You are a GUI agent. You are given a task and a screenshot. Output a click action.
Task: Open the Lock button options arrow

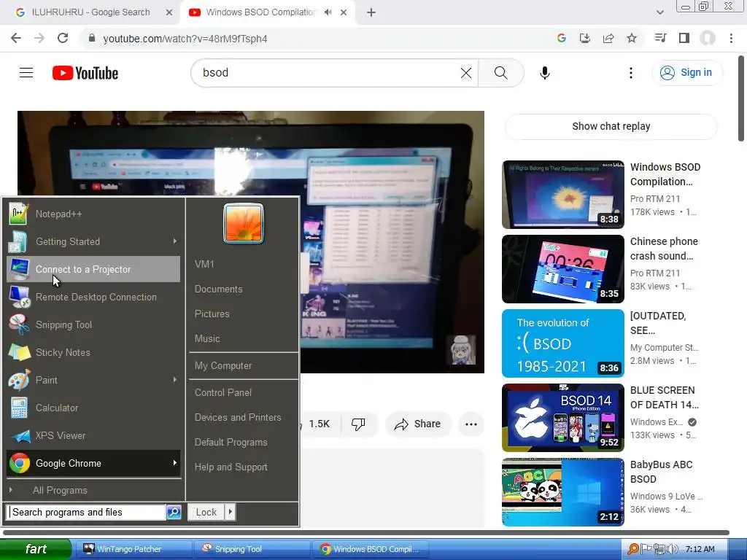coord(230,513)
